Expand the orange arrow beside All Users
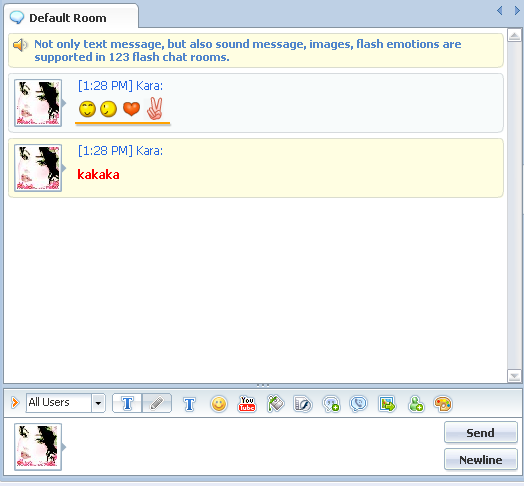This screenshot has height=486, width=524. pos(15,402)
